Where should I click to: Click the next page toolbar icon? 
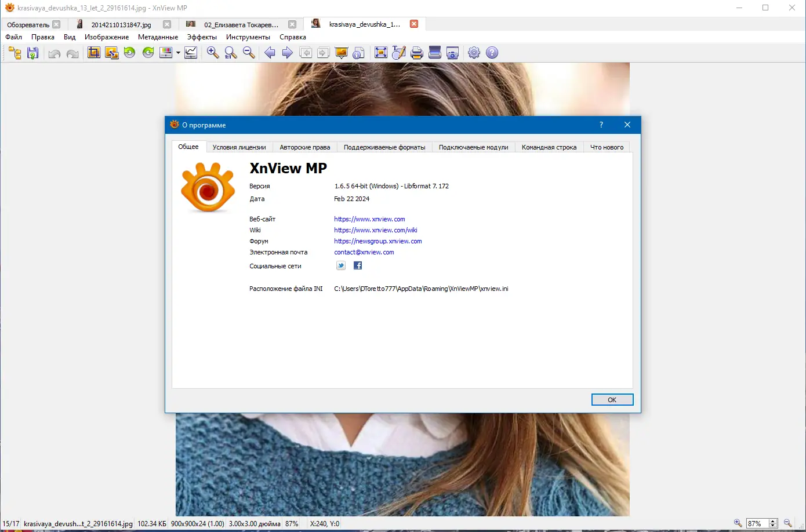click(324, 53)
